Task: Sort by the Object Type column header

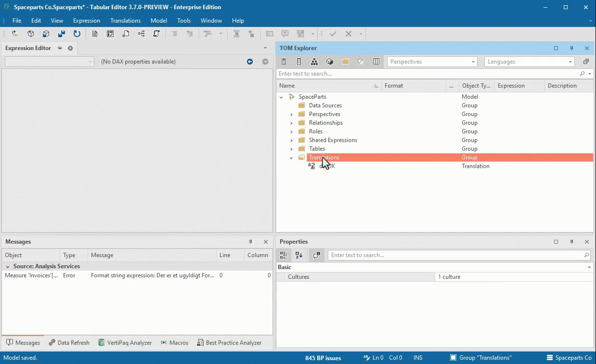Action: point(476,86)
